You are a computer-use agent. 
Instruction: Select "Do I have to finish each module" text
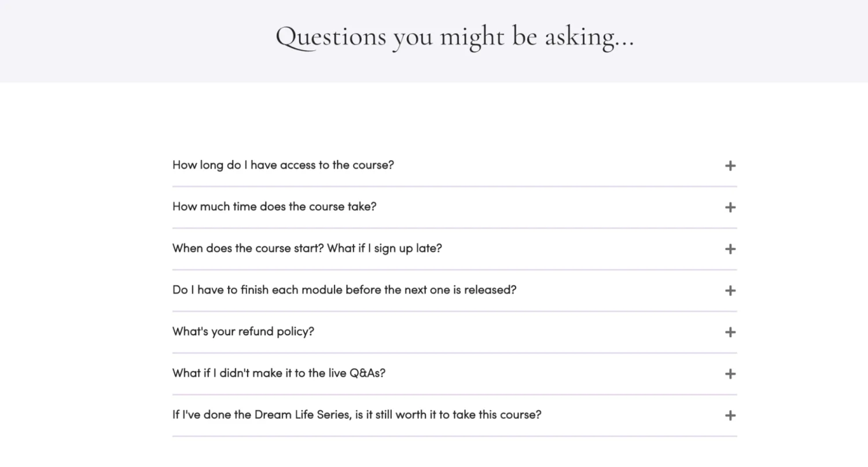point(344,290)
